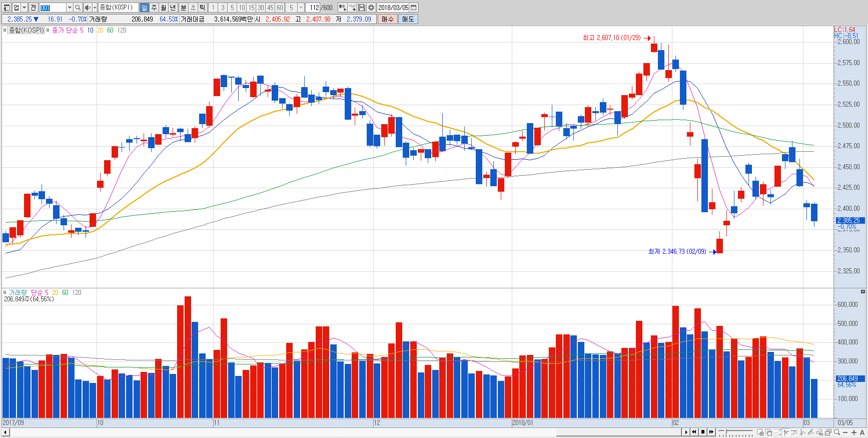Viewport: 868px width, 438px height.
Task: Select the 초 second period
Action: pos(193,8)
